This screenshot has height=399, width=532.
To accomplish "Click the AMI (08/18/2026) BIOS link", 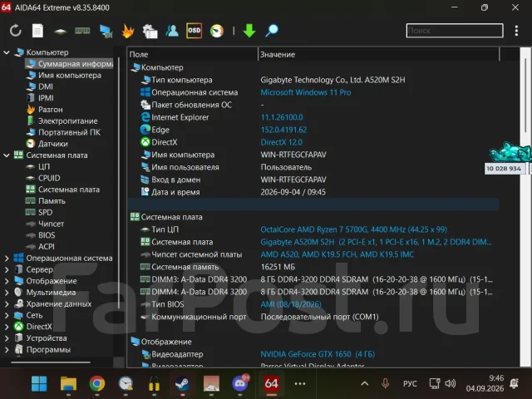I will point(291,304).
